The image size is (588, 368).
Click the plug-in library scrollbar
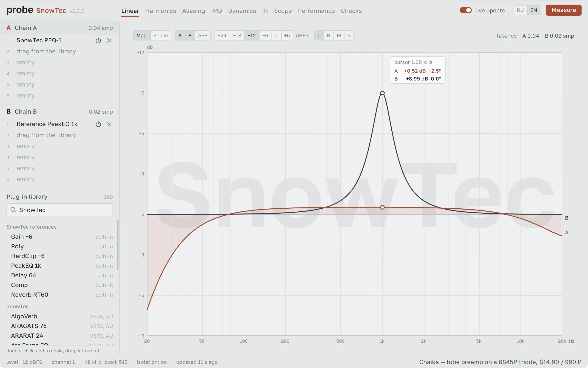(x=118, y=245)
